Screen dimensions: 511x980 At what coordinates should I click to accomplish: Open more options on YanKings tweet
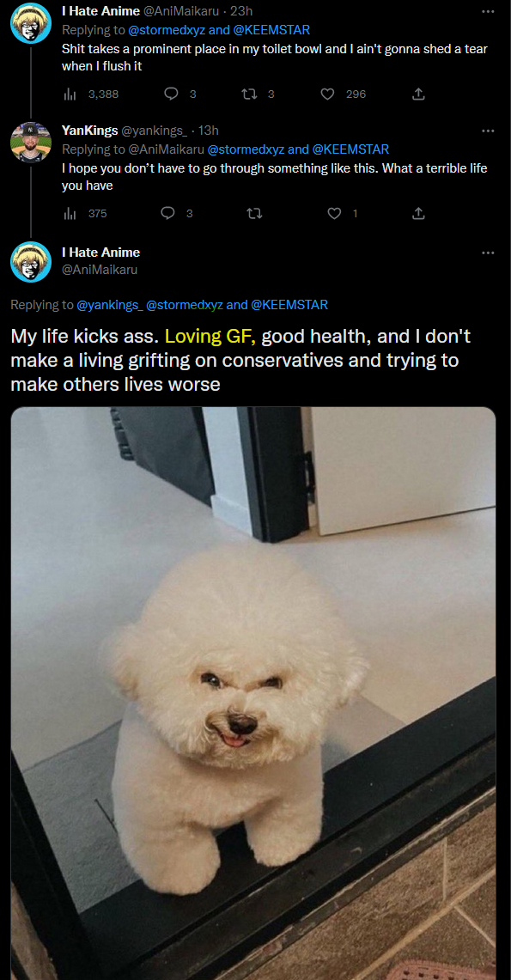point(488,131)
